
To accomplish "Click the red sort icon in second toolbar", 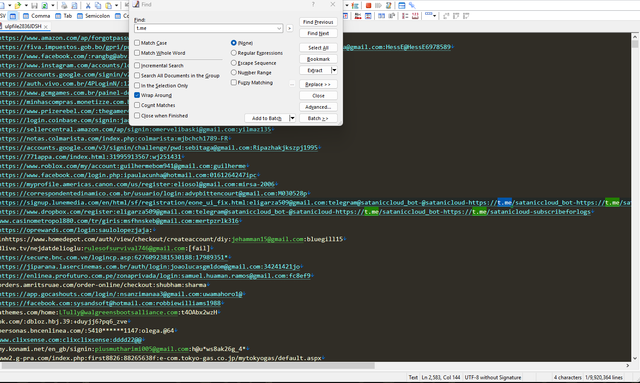I will [415, 16].
